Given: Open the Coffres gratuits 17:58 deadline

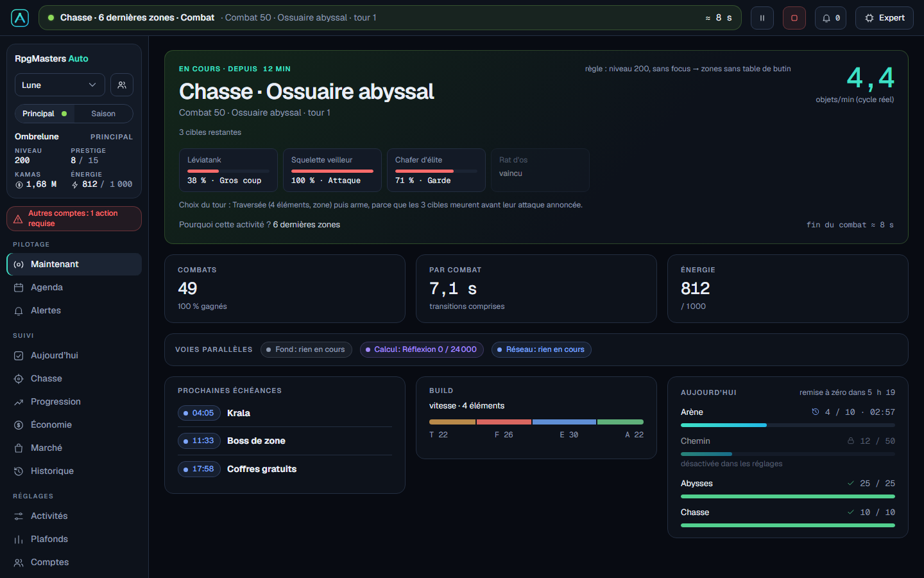Looking at the screenshot, I should (285, 469).
